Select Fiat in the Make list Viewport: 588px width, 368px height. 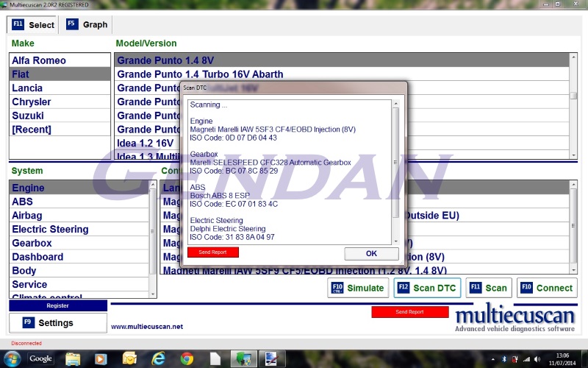tap(60, 74)
